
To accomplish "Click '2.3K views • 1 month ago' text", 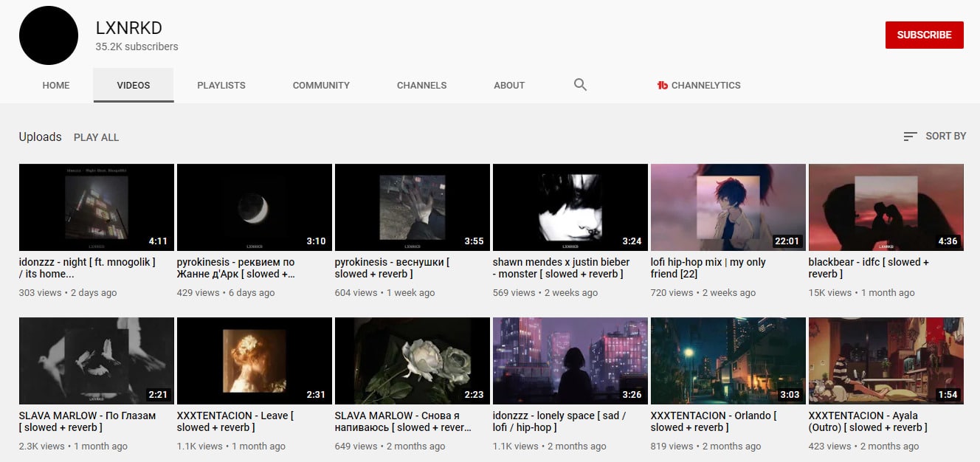I will click(73, 447).
